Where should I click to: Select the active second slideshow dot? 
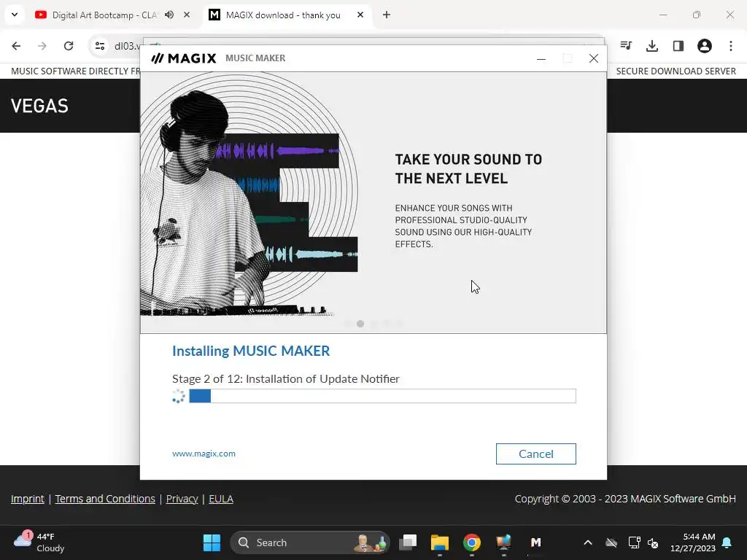point(360,324)
